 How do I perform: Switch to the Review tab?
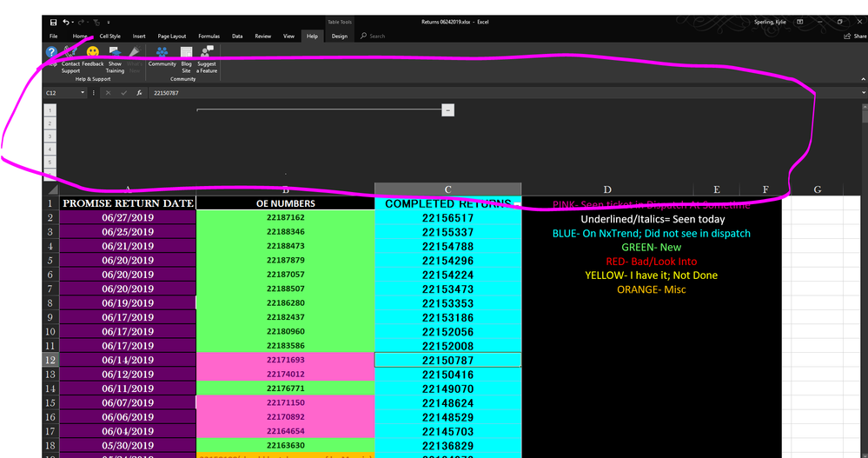tap(263, 36)
